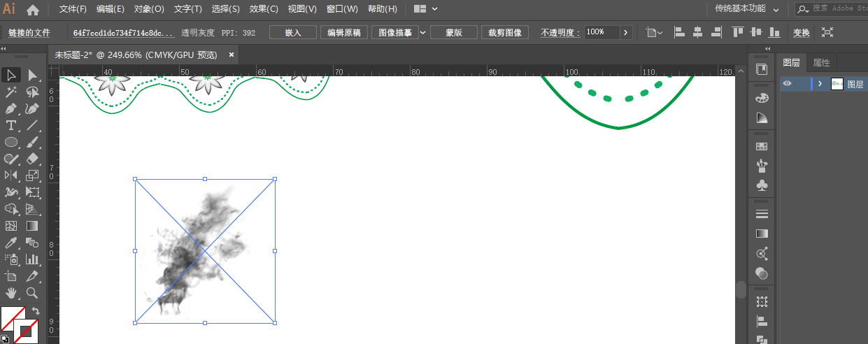Open the Swatches grid panel icon

click(762, 146)
